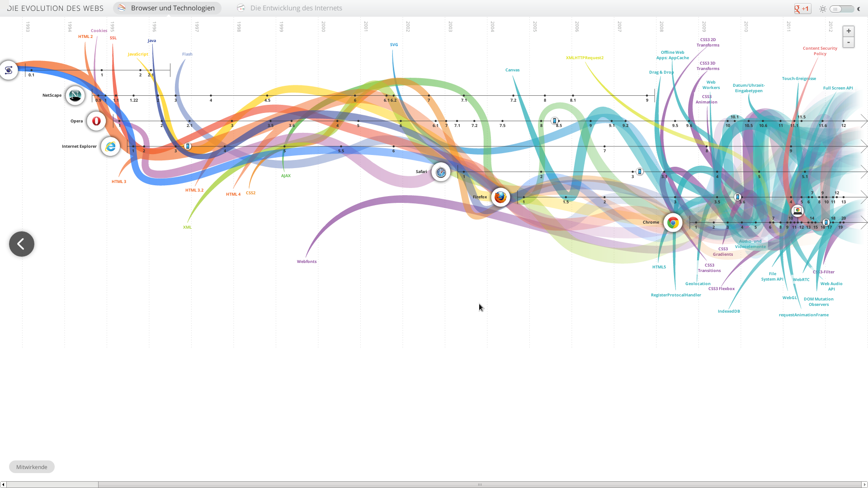Click the Safari compass icon

point(441,172)
